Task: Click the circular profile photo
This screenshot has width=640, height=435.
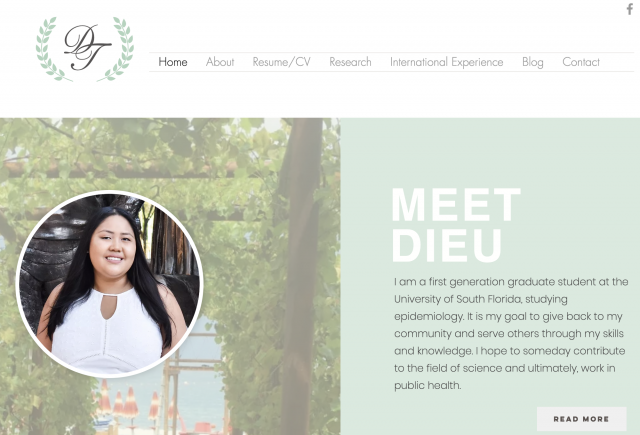Action: [x=109, y=284]
